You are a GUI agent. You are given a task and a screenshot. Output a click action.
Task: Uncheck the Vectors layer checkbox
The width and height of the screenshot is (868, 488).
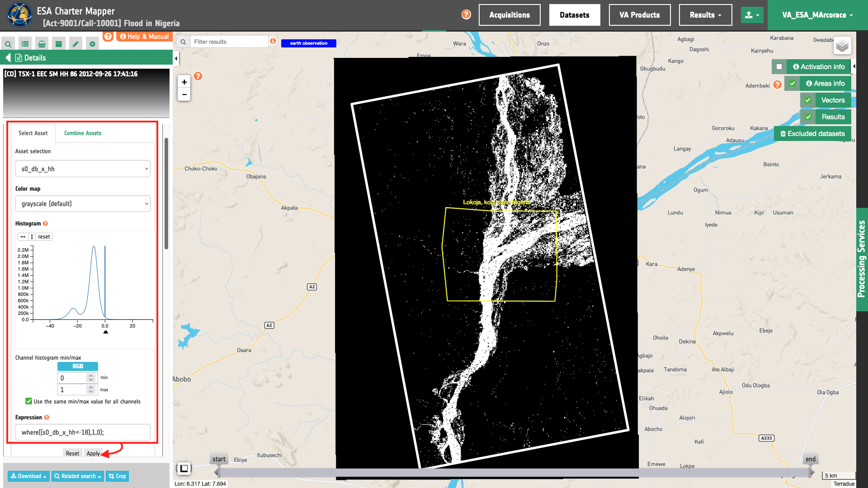coord(807,100)
